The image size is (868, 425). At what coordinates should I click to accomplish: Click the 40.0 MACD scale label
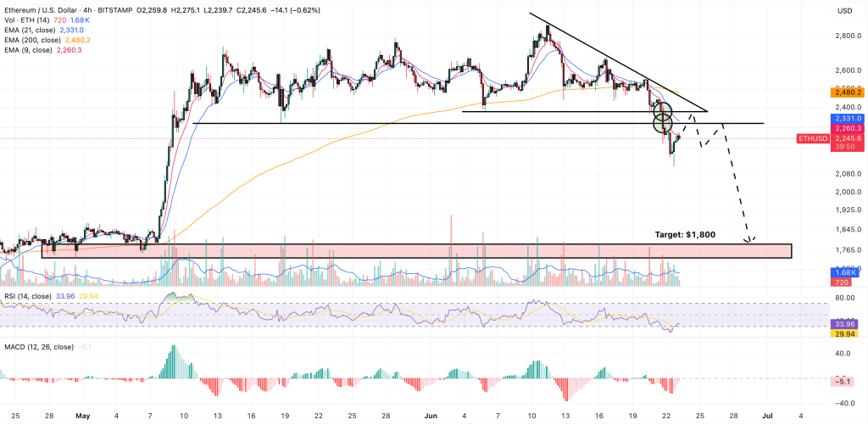coord(843,353)
